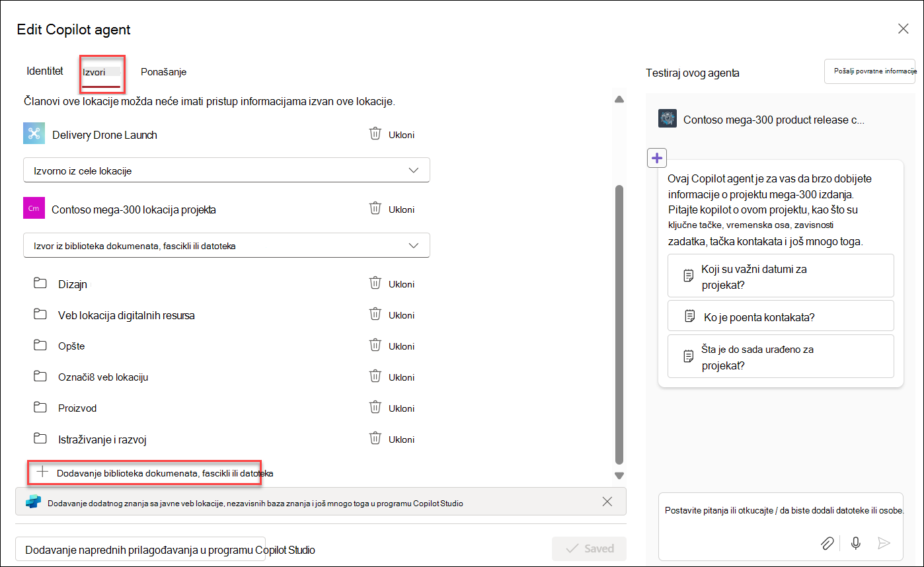Click the prompt Ko je poenta kontakata?
Screen dimensions: 924x567
coord(781,317)
